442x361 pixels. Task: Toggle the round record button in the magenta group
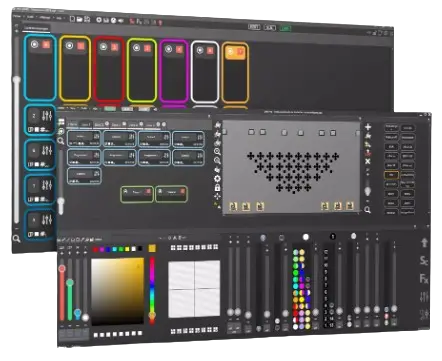click(169, 49)
